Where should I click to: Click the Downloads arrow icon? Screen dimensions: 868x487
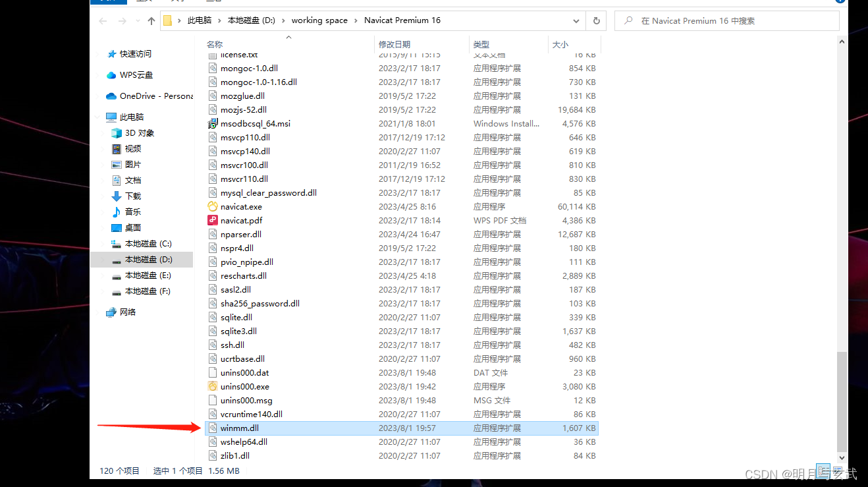(117, 196)
